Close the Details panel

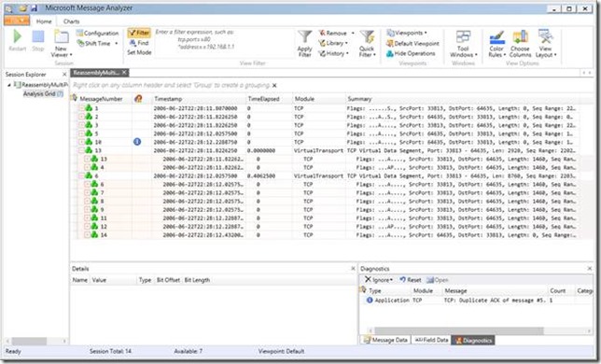(353, 269)
